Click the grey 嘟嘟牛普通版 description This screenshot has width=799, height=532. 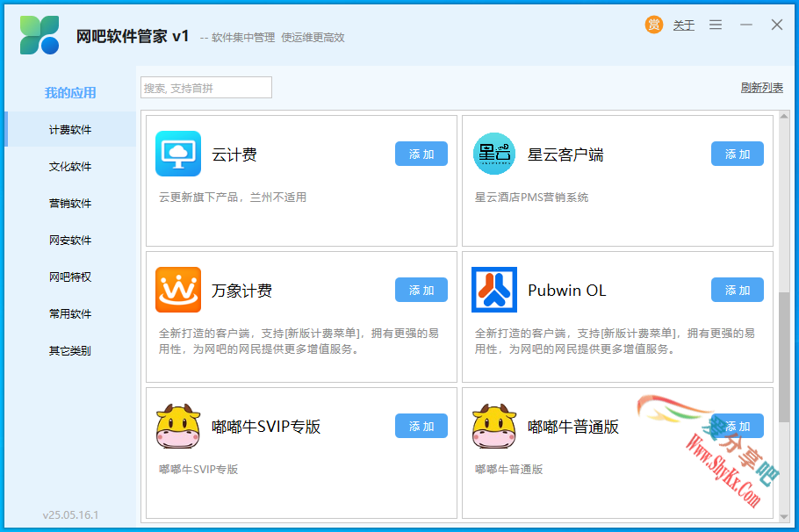point(508,470)
